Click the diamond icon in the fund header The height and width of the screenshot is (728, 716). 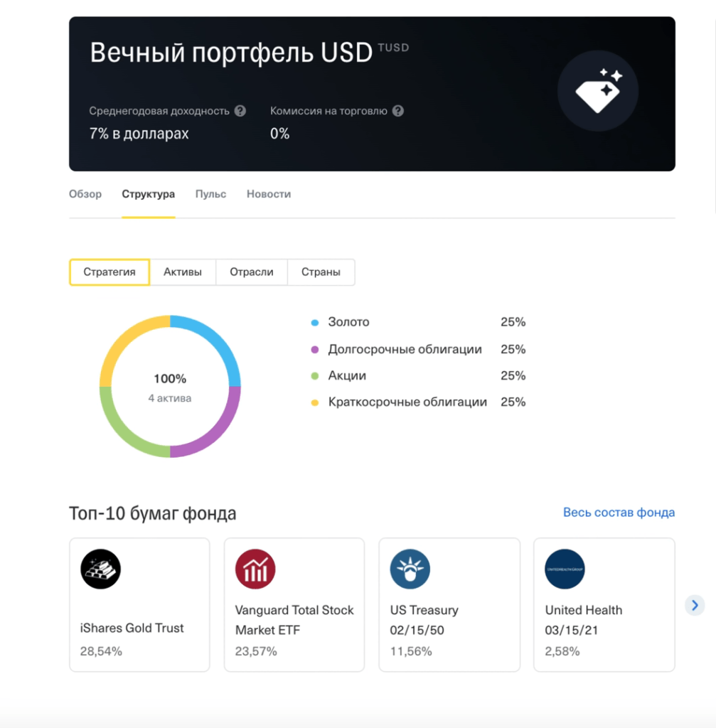pyautogui.click(x=598, y=91)
